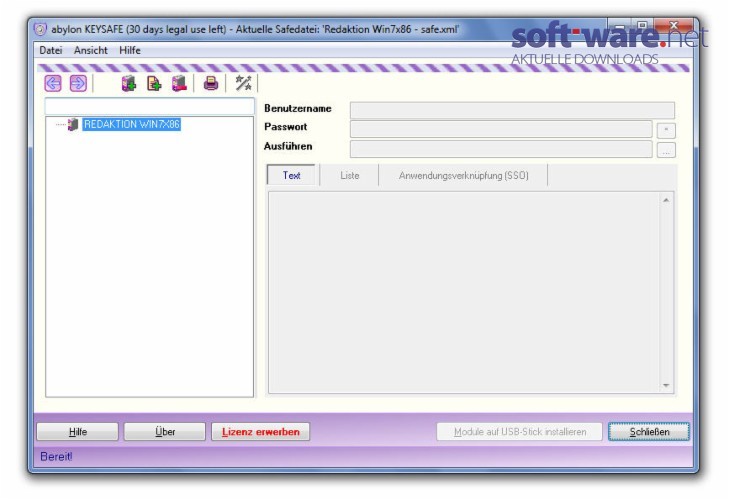The image size is (729, 500).
Task: Click the search field above the tree
Action: tap(150, 106)
